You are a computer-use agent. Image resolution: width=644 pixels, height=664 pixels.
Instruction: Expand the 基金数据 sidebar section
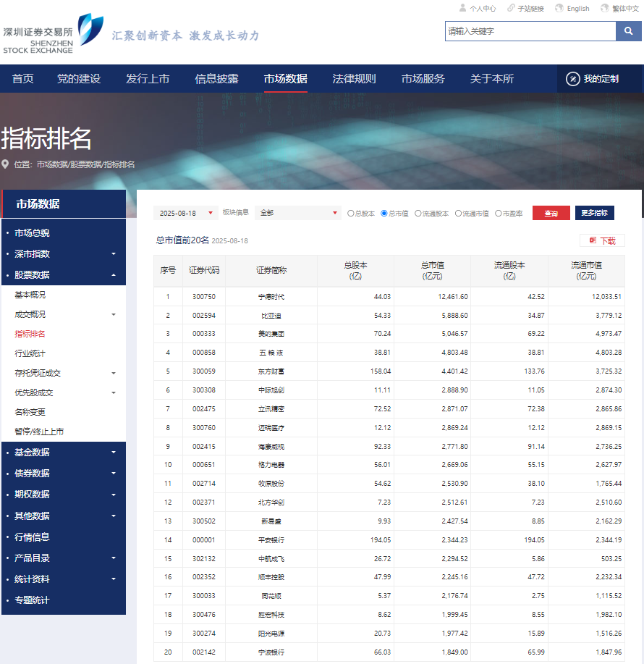tap(114, 453)
